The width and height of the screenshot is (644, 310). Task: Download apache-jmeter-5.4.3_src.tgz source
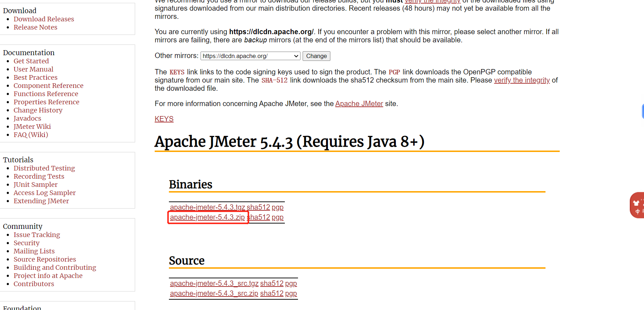[214, 283]
